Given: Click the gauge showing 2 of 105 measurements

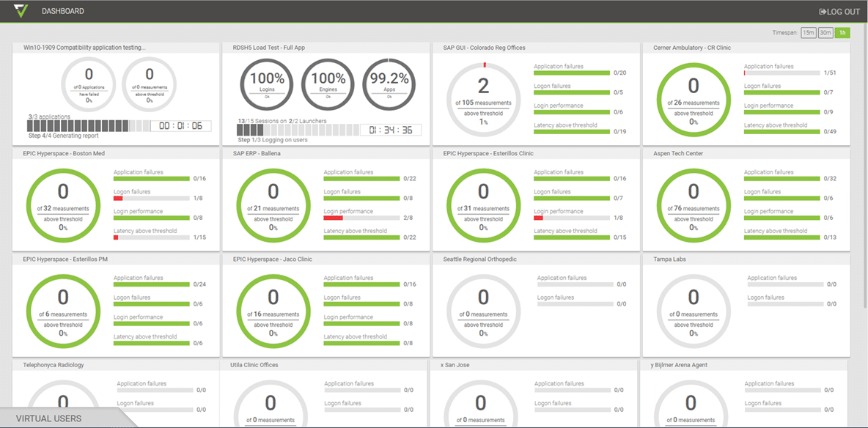Looking at the screenshot, I should pos(483,99).
